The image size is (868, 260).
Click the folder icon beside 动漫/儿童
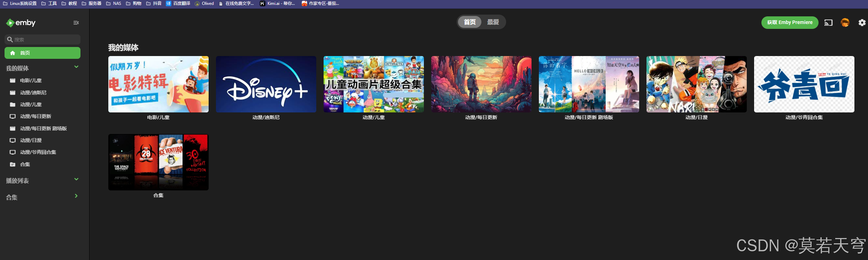click(x=13, y=104)
